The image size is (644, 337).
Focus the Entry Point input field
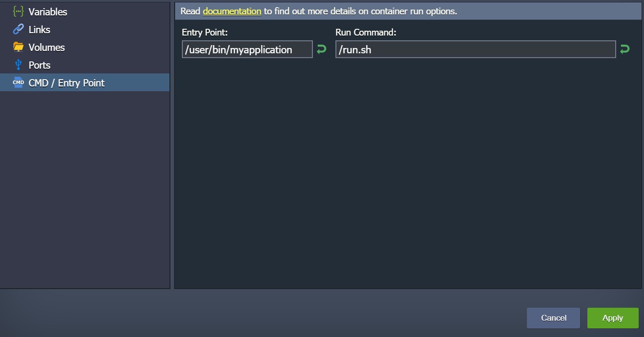pos(247,49)
